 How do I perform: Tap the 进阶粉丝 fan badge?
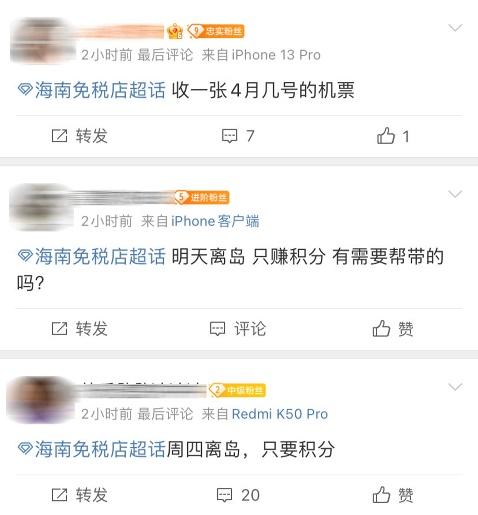202,197
